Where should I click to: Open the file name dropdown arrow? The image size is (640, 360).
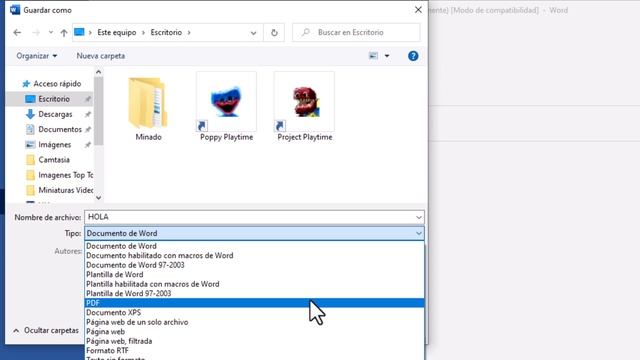pyautogui.click(x=419, y=217)
